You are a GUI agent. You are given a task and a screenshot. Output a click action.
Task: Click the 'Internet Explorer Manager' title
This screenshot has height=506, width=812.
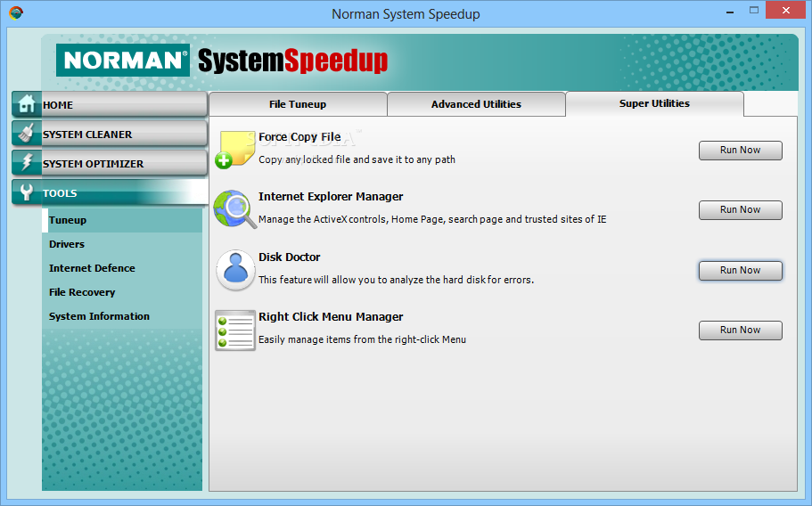click(331, 197)
